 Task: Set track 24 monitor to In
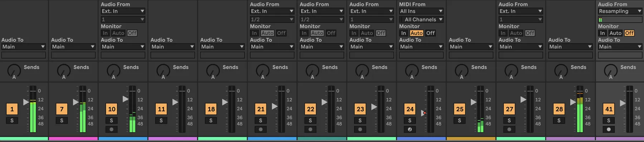pos(404,33)
